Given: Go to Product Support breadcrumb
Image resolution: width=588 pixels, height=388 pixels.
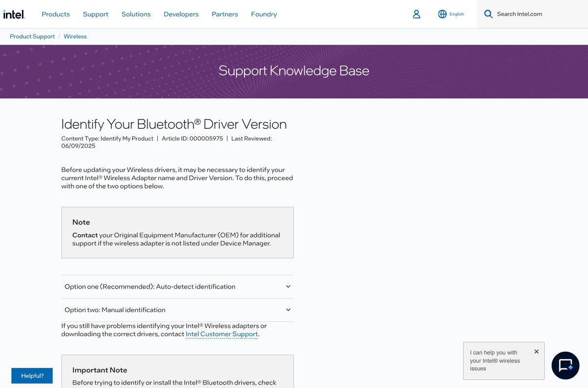Looking at the screenshot, I should [32, 36].
